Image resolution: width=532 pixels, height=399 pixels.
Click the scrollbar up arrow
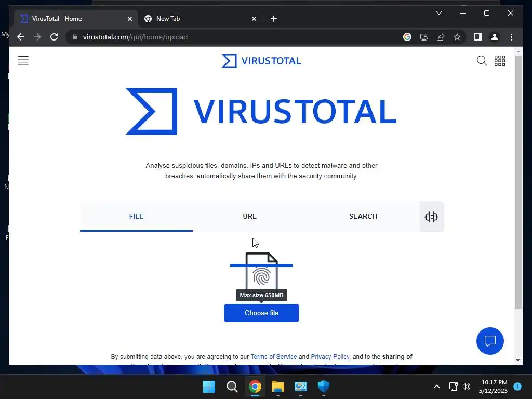(x=518, y=51)
